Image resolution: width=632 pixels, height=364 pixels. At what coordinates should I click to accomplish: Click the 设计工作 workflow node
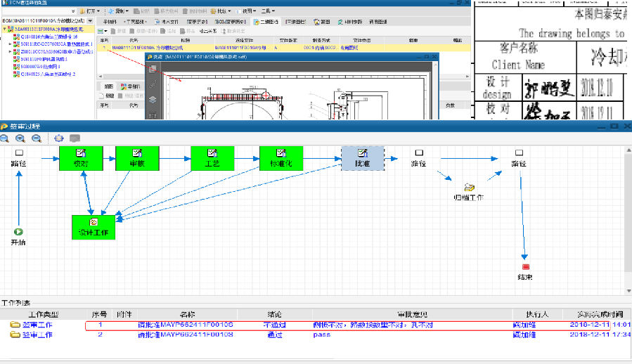point(93,227)
